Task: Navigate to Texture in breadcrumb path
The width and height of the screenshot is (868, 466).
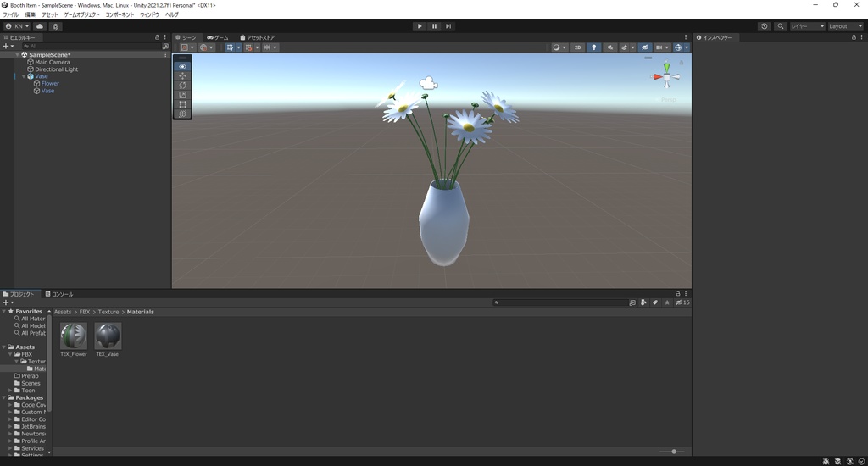Action: click(x=108, y=312)
